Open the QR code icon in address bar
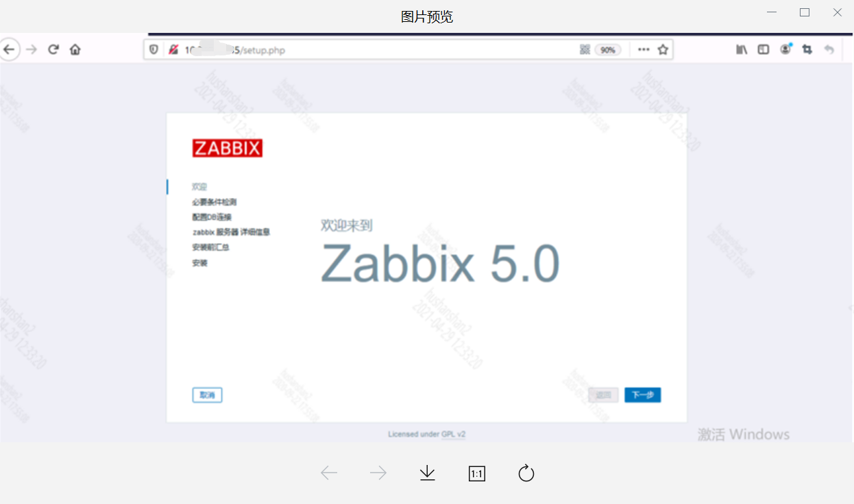Viewport: 854px width, 504px height. tap(585, 49)
